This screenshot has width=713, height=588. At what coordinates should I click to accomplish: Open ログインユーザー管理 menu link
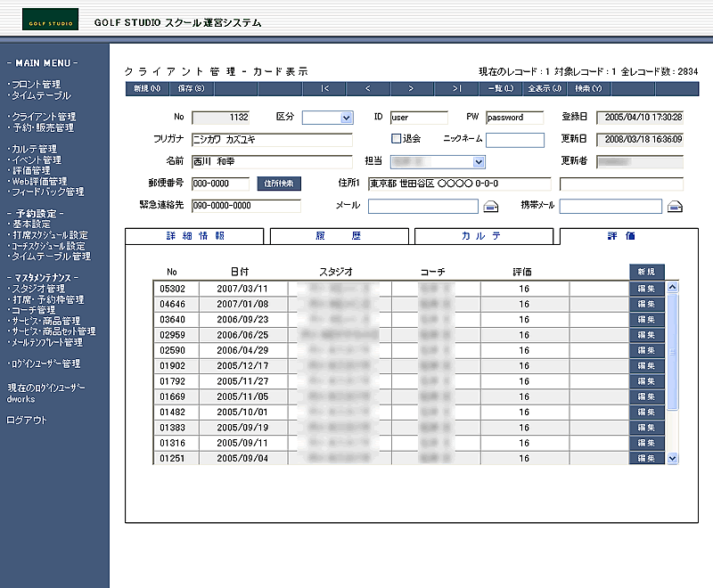(46, 363)
